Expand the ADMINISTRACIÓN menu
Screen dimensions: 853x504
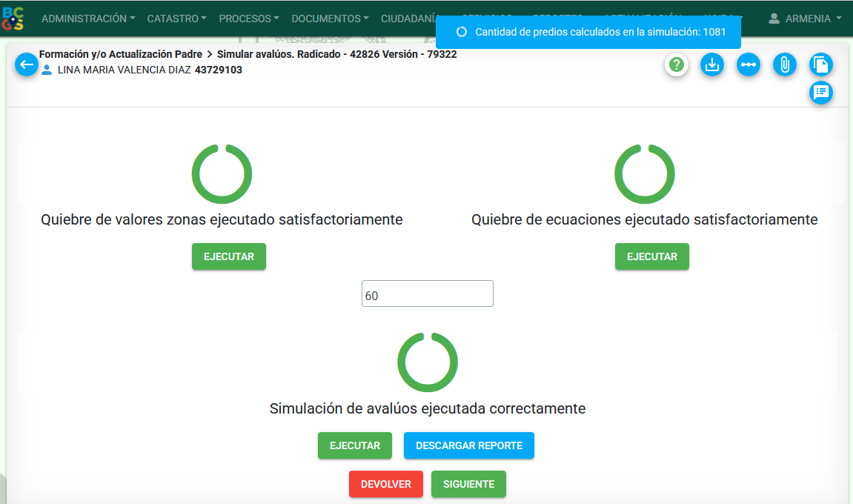(x=88, y=19)
